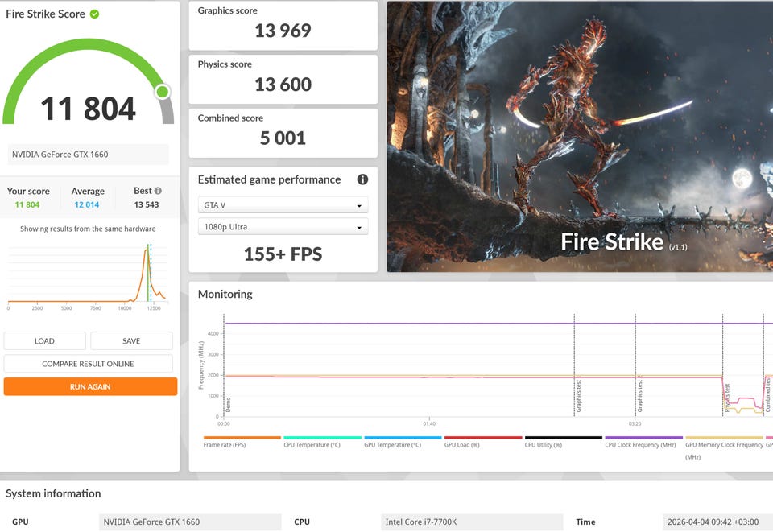Click the orange RUN AGAIN button
Viewport: 773px width, 532px height.
point(90,386)
